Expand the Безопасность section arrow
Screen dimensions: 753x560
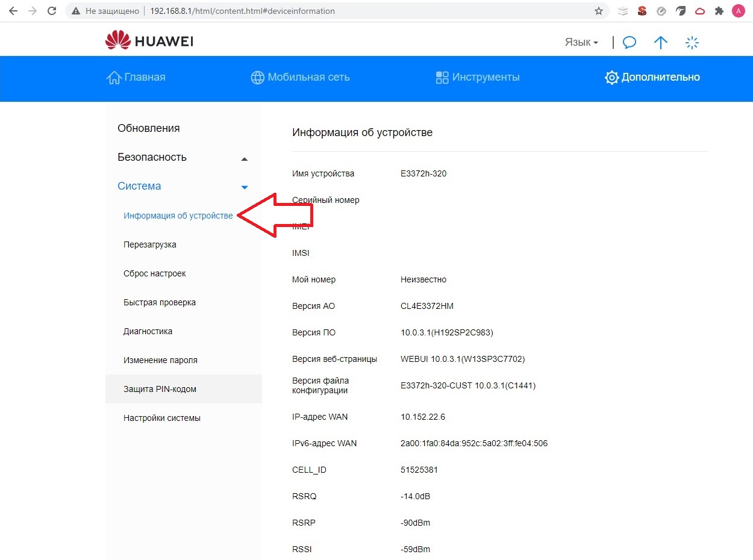click(x=245, y=159)
